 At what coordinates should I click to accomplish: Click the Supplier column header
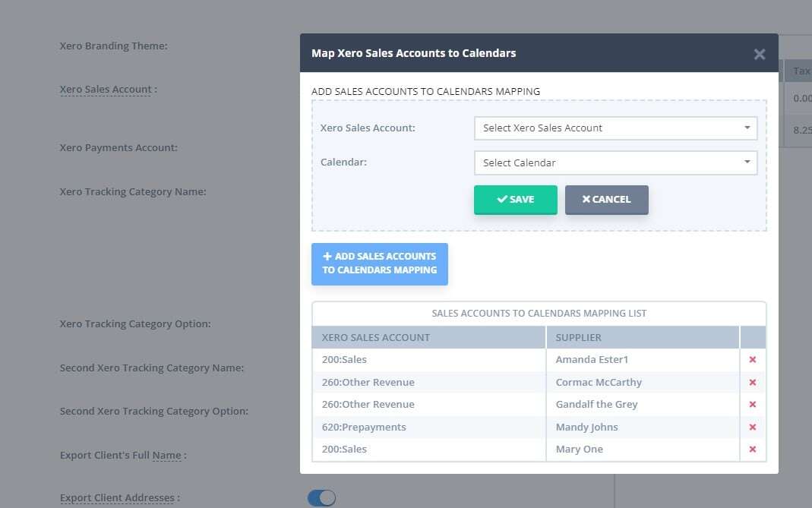coord(578,337)
